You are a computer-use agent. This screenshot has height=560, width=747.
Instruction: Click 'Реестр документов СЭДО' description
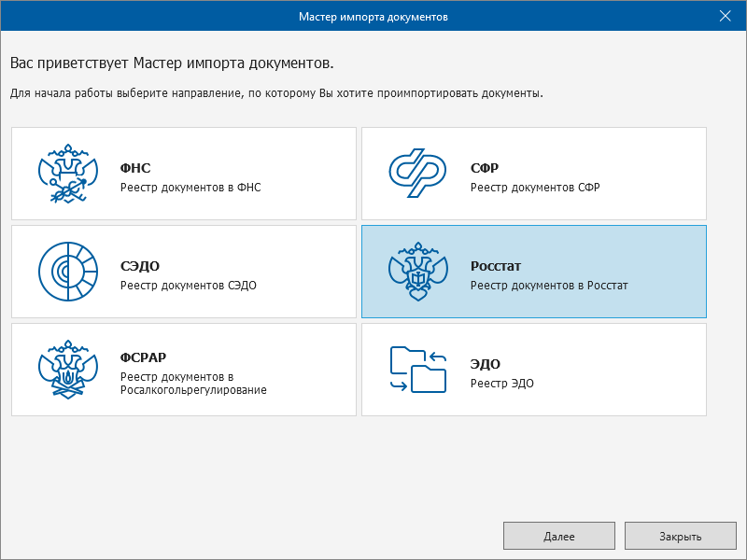(x=188, y=286)
